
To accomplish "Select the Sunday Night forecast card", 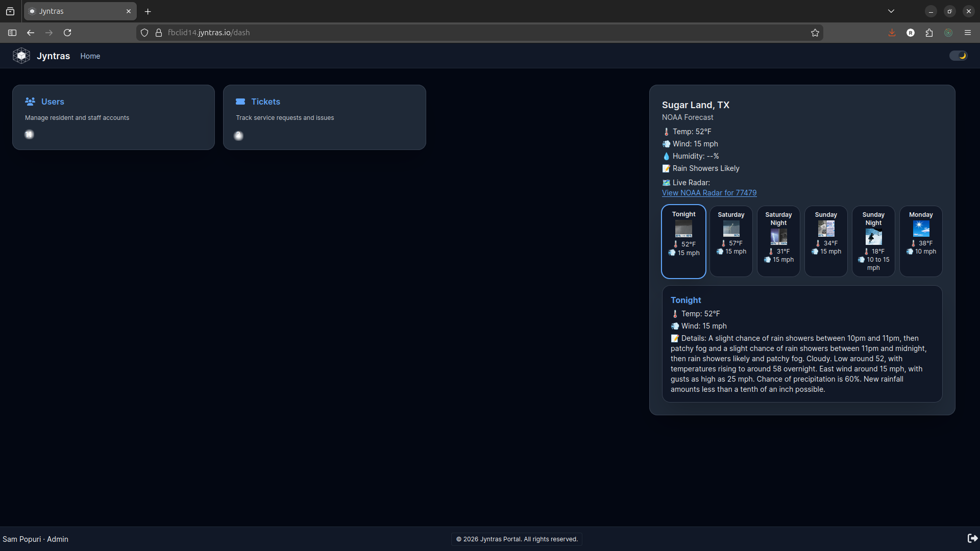I will point(873,241).
